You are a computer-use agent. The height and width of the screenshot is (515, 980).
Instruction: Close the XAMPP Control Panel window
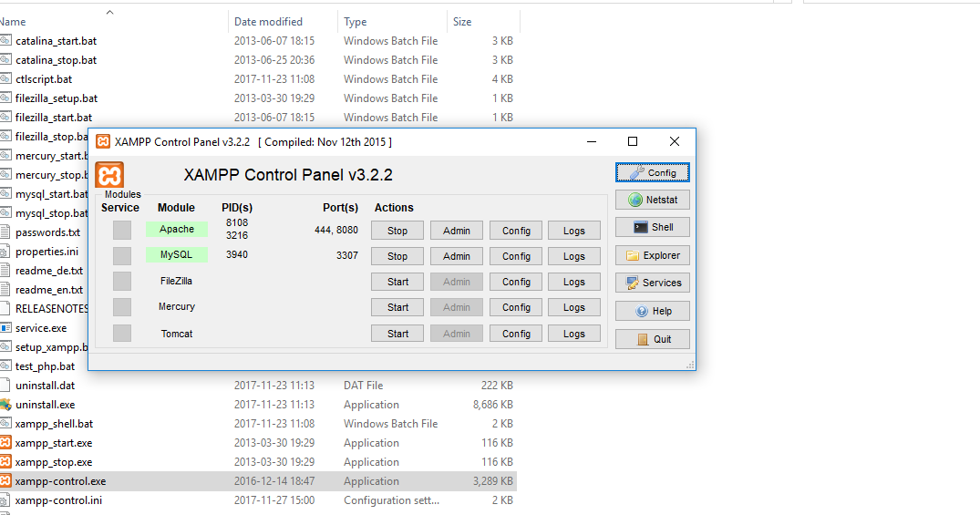675,142
